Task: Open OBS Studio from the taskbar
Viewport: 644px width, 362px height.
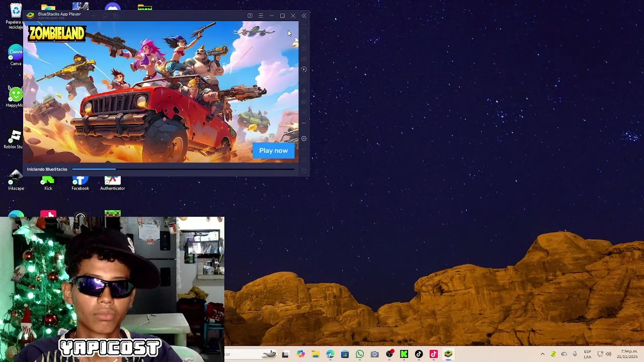Action: (x=389, y=354)
